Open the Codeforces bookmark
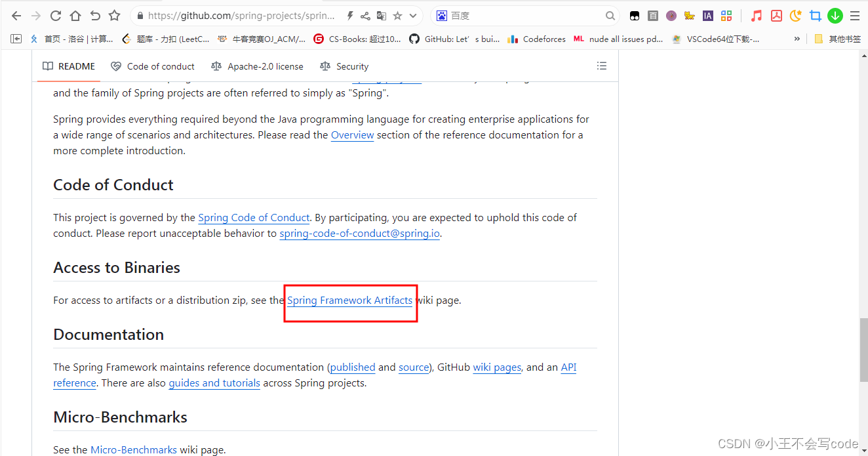 coord(536,39)
